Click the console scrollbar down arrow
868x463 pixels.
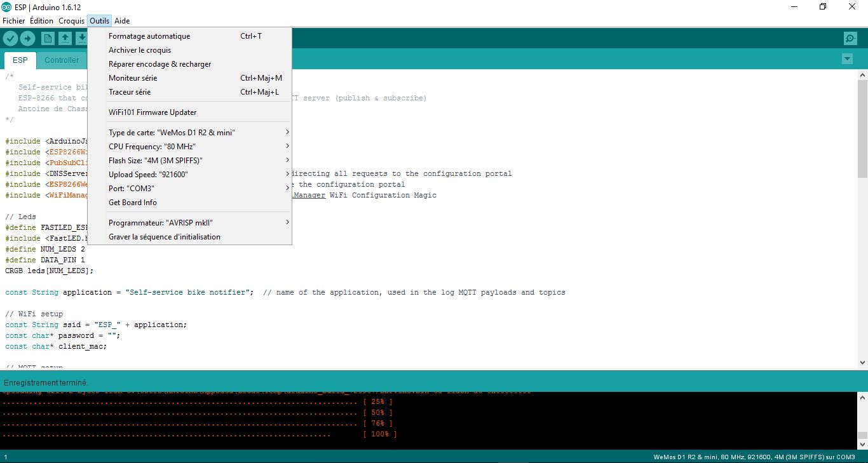862,445
